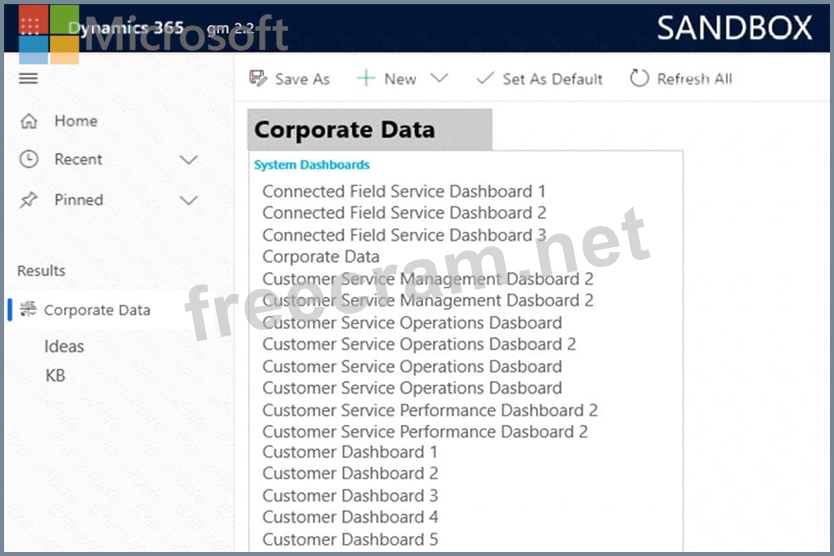Click the Recent clock icon
This screenshot has width=834, height=556.
(x=29, y=159)
